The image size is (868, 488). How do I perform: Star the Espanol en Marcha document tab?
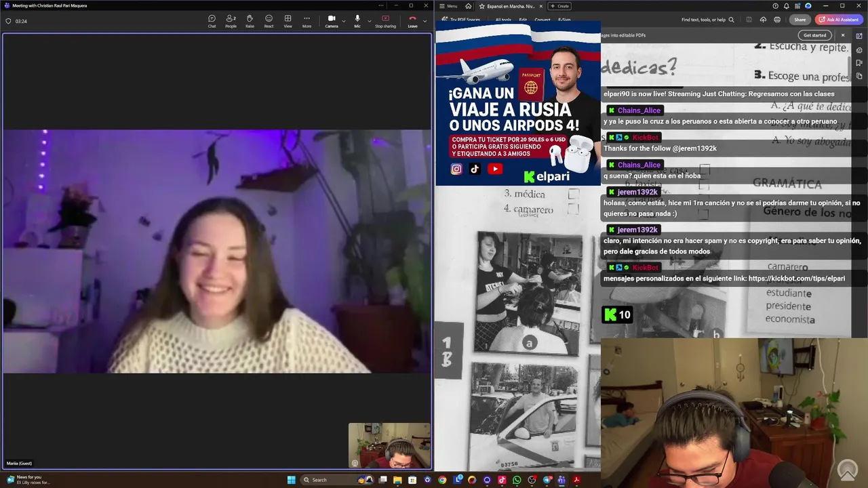pos(482,6)
